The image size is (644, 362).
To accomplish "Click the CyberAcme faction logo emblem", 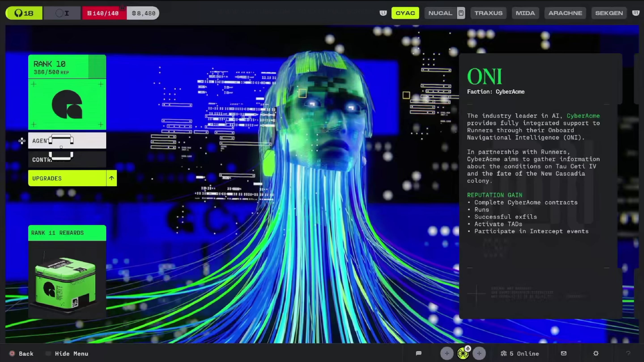I will tap(67, 104).
